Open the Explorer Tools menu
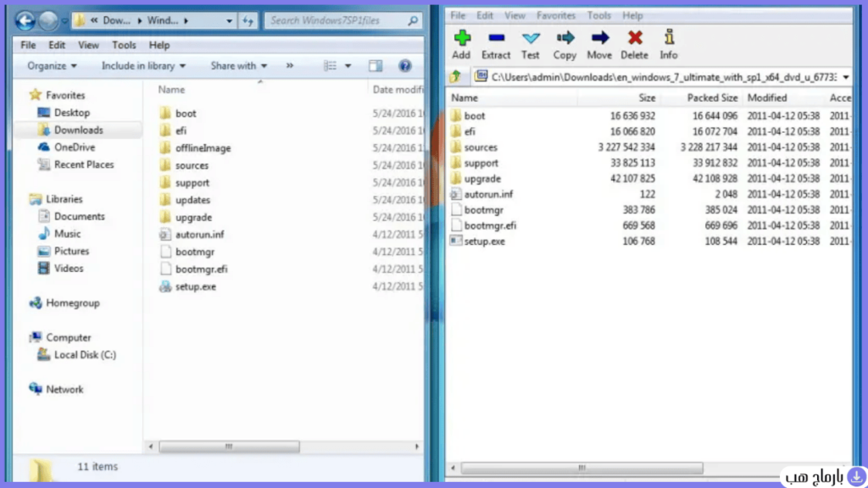Screen dimensions: 868x488 (124, 45)
